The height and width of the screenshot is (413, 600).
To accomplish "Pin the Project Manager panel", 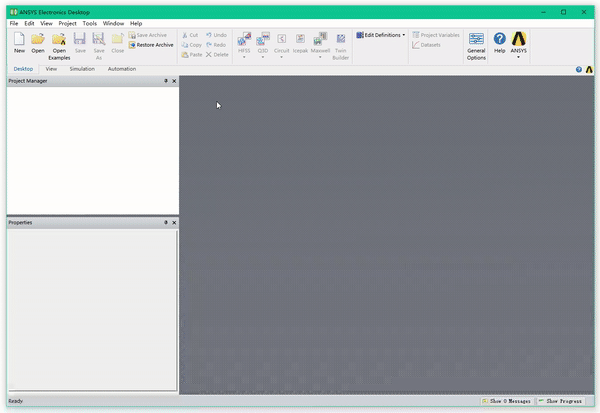I will pyautogui.click(x=166, y=81).
